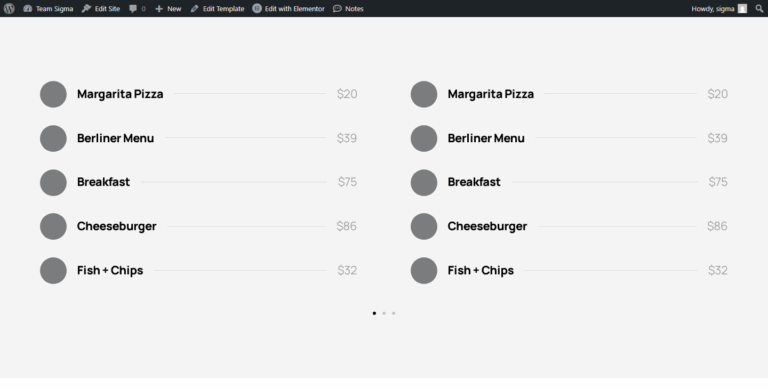
Task: Click Edit Site in admin bar
Action: pyautogui.click(x=101, y=8)
